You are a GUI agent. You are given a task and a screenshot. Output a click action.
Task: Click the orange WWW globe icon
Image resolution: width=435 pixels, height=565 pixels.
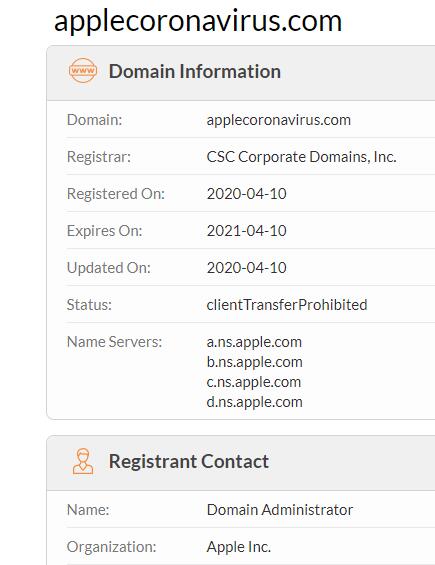click(x=83, y=70)
